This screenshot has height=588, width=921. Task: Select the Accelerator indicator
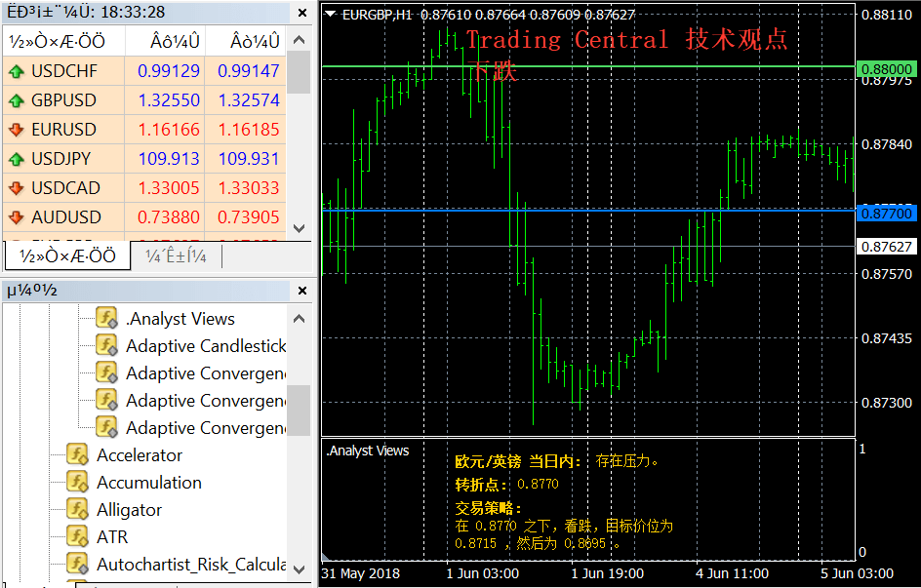coord(140,454)
